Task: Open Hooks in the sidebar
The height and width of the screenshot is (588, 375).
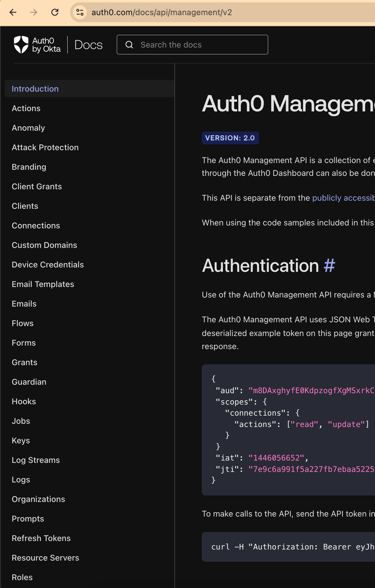Action: pyautogui.click(x=24, y=401)
